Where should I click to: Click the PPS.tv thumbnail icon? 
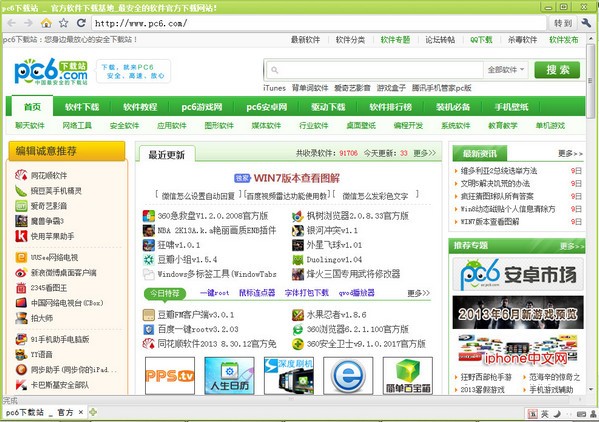pyautogui.click(x=170, y=375)
